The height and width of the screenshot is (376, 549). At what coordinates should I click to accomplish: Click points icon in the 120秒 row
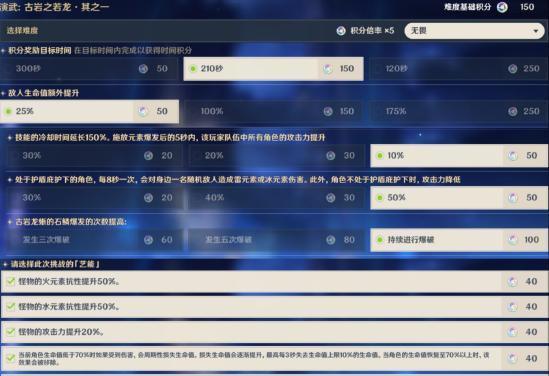point(513,69)
